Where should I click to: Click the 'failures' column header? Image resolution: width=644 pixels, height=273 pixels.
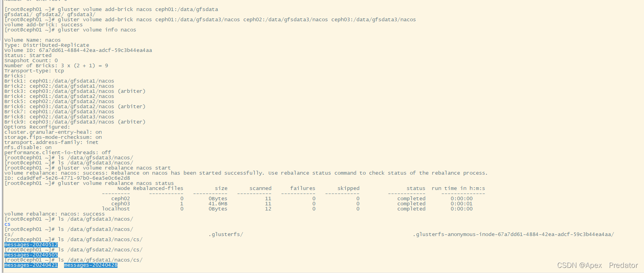pos(303,188)
